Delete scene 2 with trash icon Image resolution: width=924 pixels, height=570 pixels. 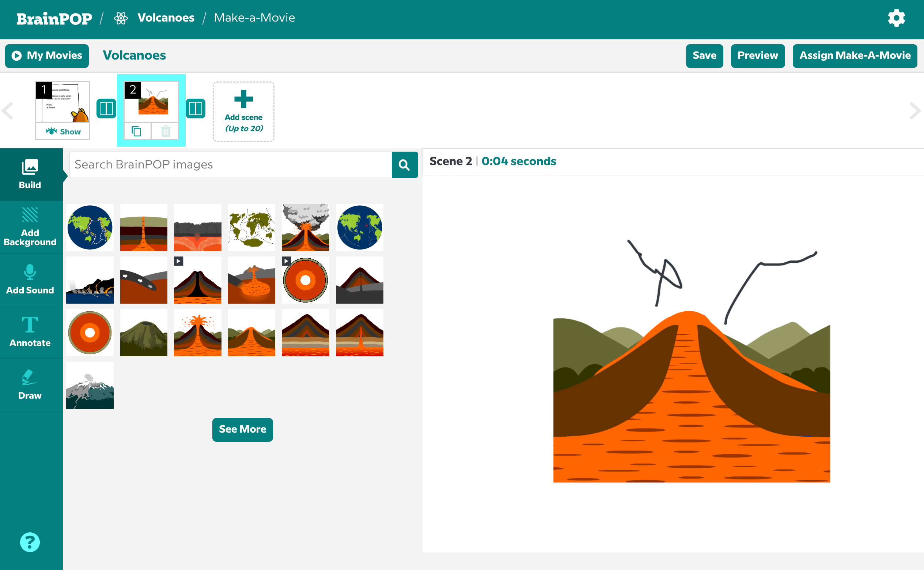[166, 131]
